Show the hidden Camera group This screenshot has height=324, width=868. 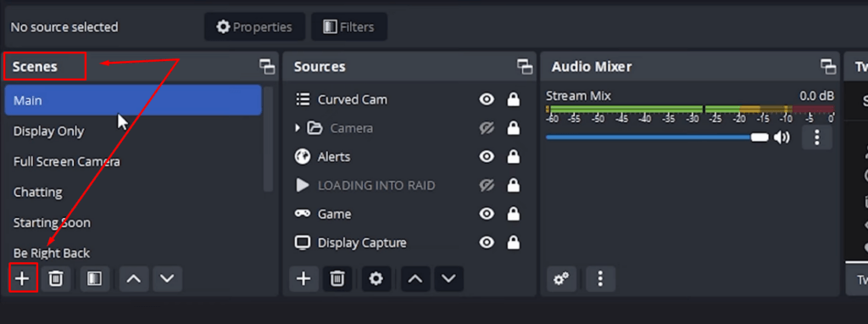click(x=487, y=128)
